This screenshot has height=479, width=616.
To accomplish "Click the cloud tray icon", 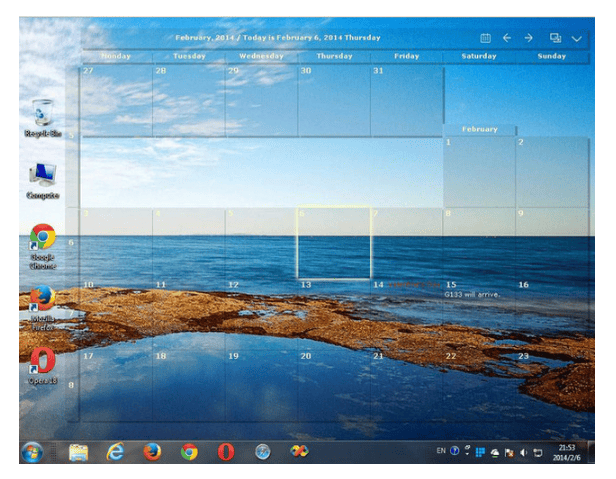I will [x=495, y=453].
